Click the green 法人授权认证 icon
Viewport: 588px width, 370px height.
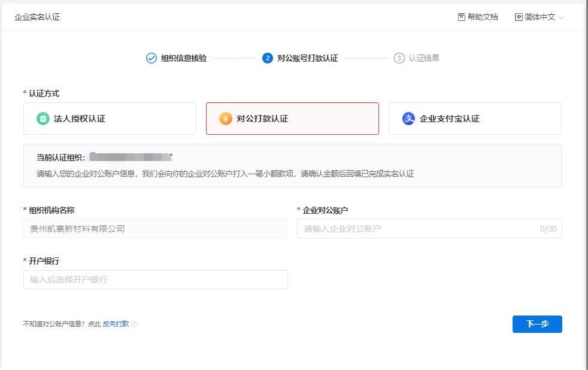click(x=43, y=119)
